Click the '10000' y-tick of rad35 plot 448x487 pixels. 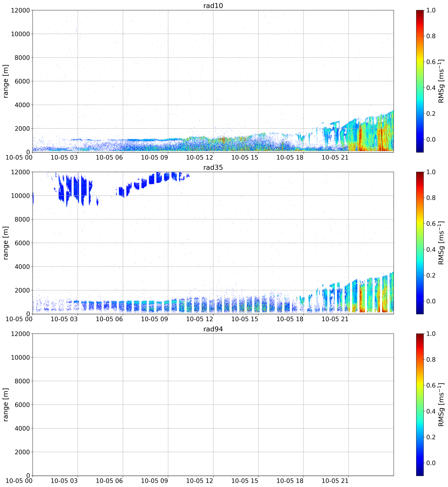20,196
